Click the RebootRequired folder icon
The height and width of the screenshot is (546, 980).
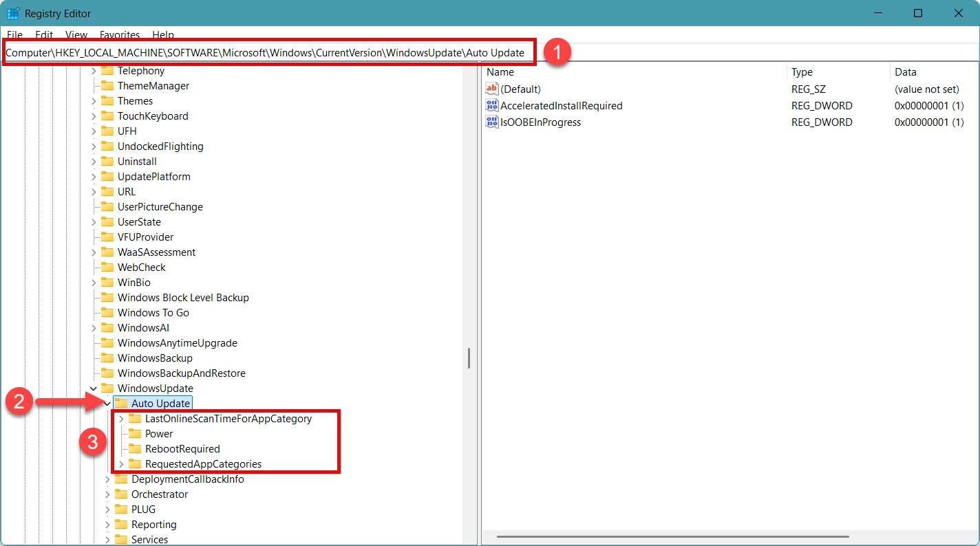134,449
